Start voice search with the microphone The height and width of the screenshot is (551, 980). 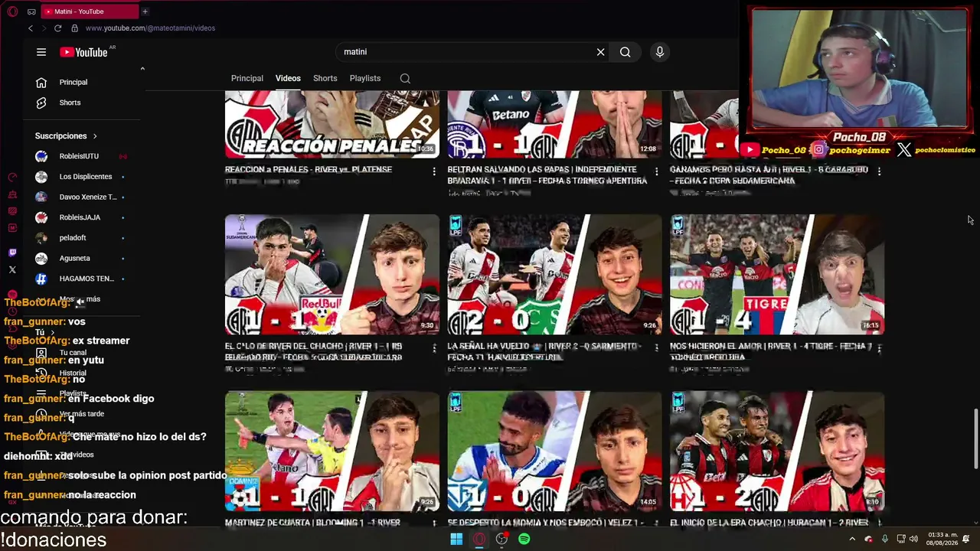[659, 52]
